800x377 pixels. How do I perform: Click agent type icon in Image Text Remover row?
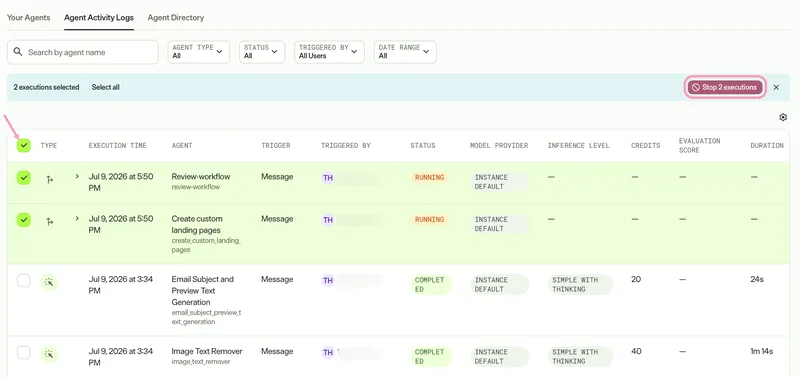click(x=49, y=354)
